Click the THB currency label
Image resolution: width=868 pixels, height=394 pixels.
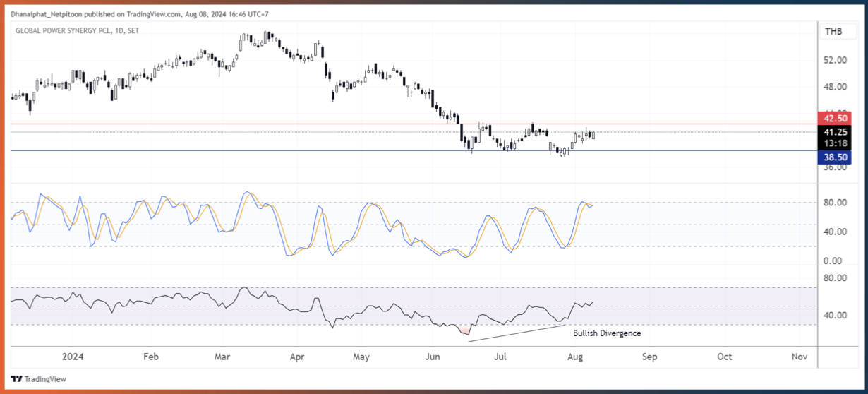833,31
